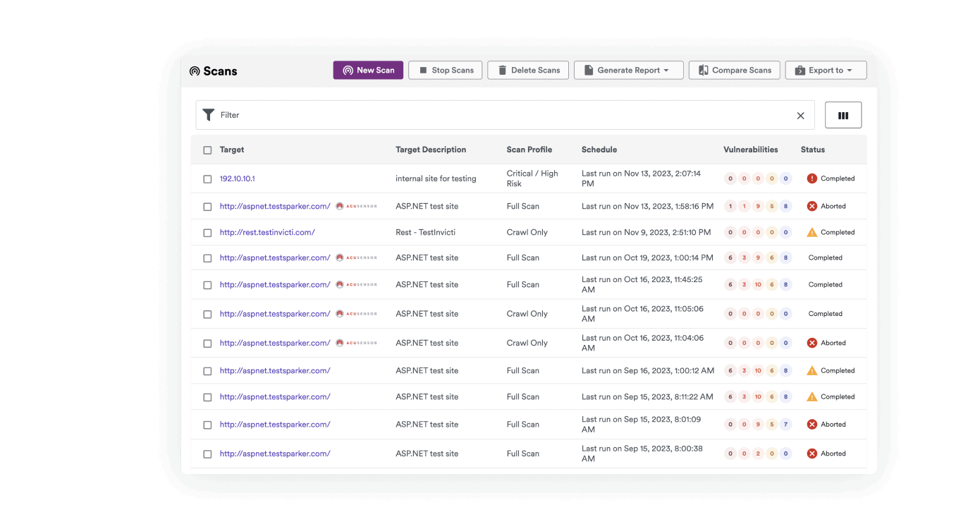
Task: Click AcuSensor badge on Oct 19 1:00:14 PM row
Action: click(x=357, y=258)
